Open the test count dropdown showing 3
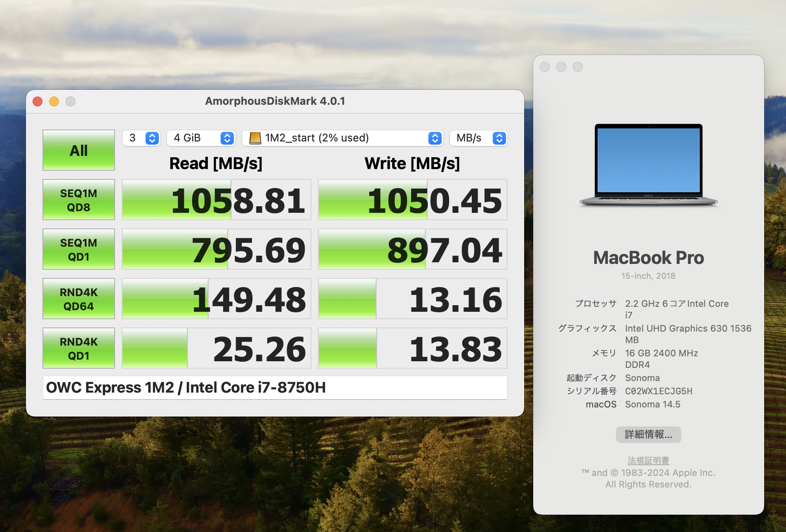The image size is (786, 532). (x=141, y=138)
